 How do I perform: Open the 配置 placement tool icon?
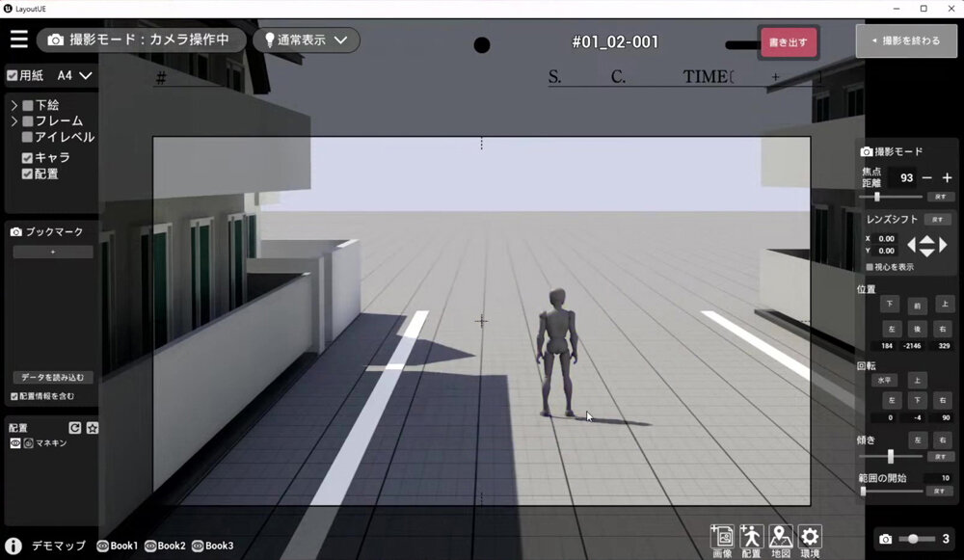coord(751,541)
